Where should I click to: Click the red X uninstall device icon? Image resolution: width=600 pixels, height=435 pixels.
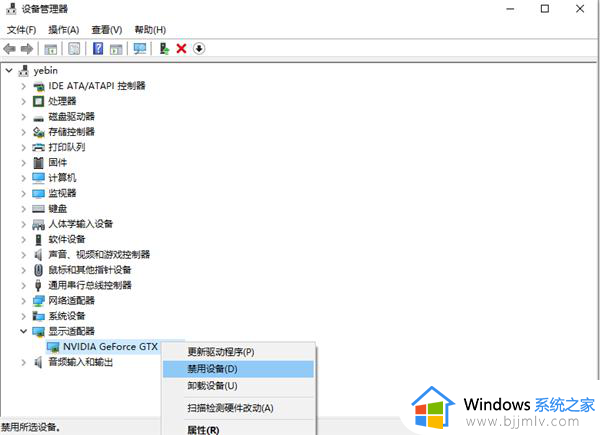coord(181,49)
